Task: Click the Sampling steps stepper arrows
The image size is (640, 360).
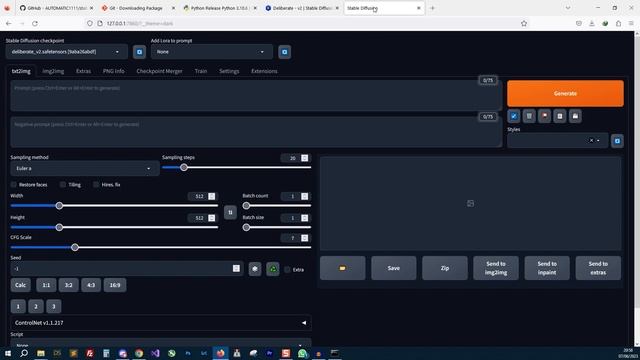Action: point(304,158)
